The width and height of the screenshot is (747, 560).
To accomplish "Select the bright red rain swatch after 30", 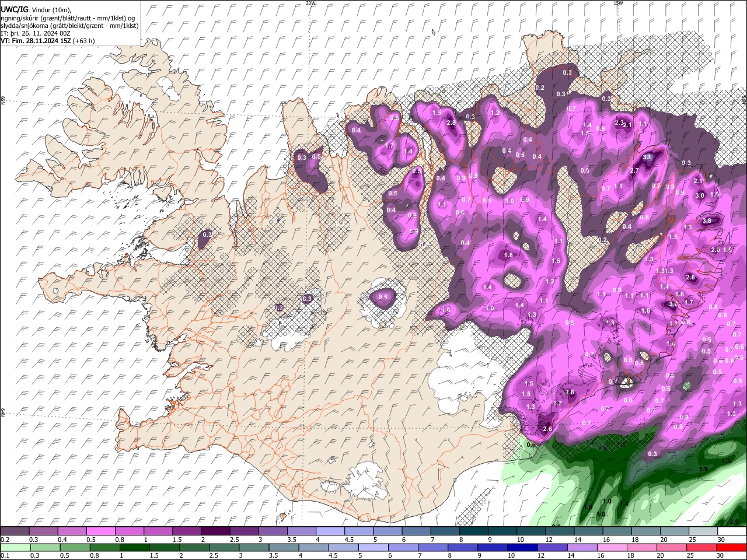I will pyautogui.click(x=731, y=547).
